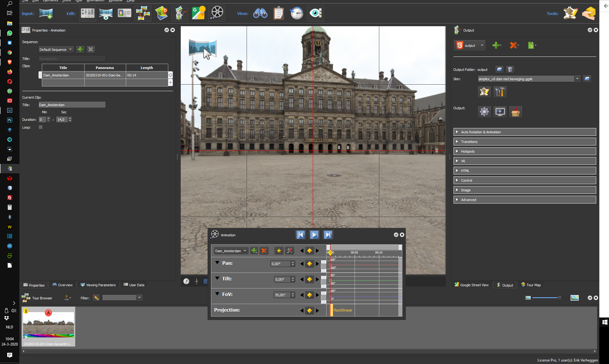This screenshot has width=609, height=364.
Task: Remove output with orange X icon
Action: (514, 46)
